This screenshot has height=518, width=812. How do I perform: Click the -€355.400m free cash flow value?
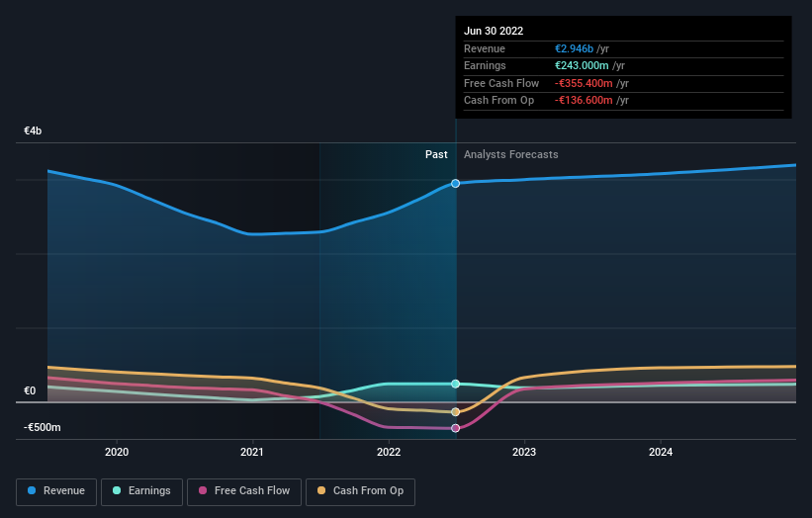click(584, 83)
